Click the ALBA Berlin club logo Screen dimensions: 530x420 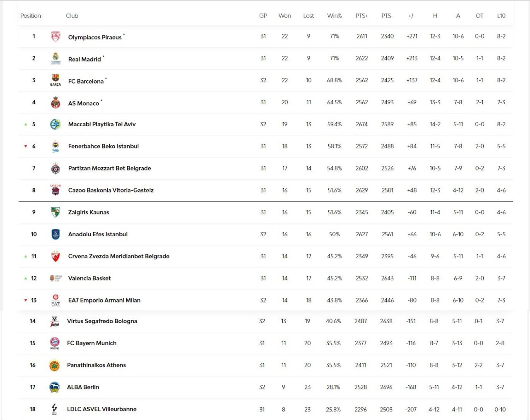point(55,387)
